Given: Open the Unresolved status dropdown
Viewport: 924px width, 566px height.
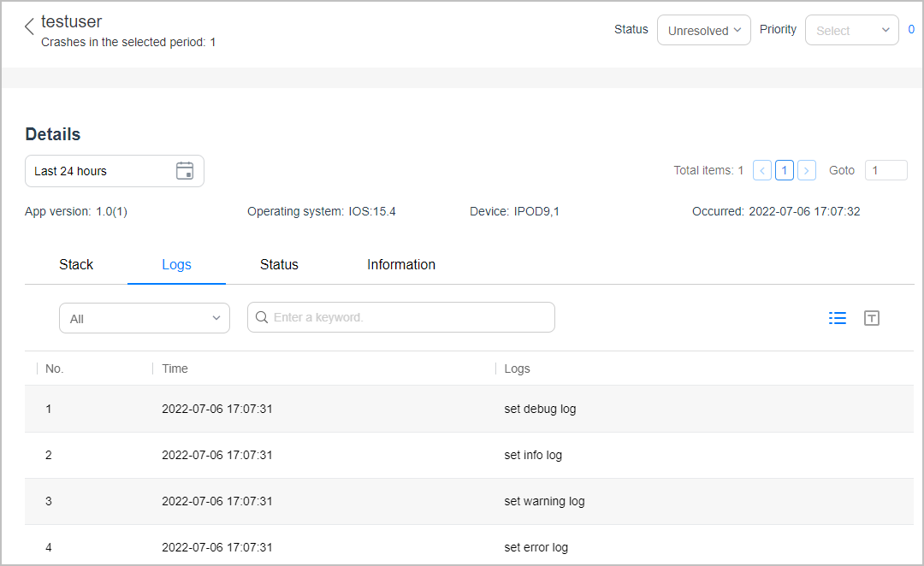Looking at the screenshot, I should coord(703,30).
